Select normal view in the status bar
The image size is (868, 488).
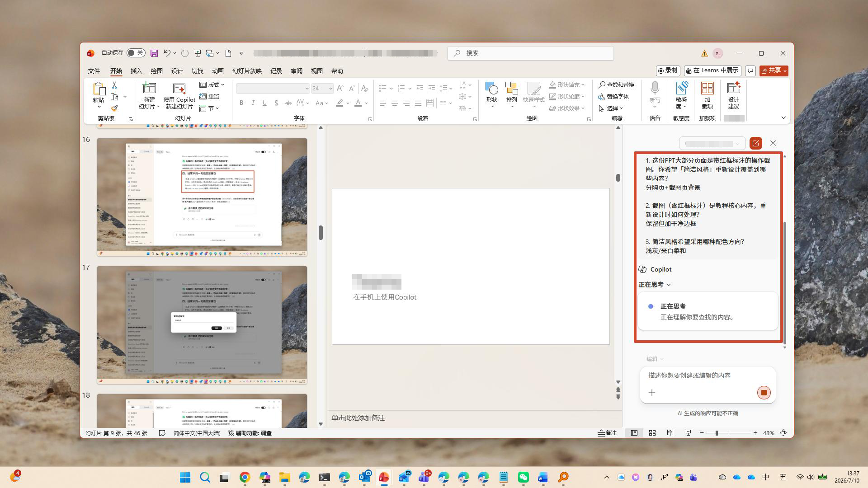click(634, 433)
